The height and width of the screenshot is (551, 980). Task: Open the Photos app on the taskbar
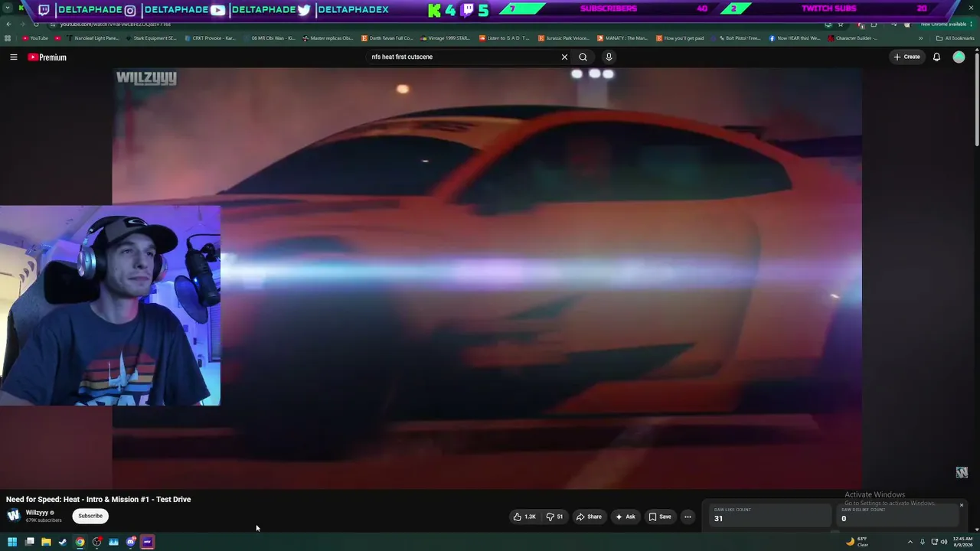(113, 542)
